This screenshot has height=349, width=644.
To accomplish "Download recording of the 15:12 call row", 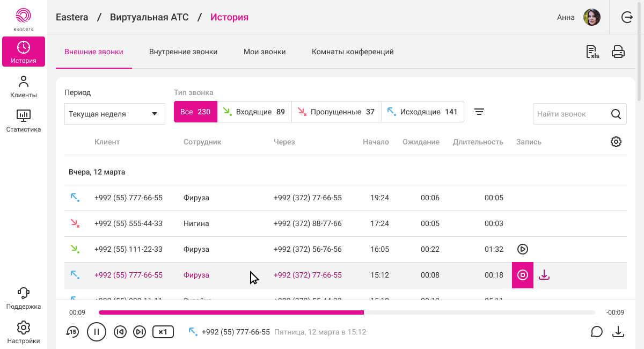I will point(544,275).
